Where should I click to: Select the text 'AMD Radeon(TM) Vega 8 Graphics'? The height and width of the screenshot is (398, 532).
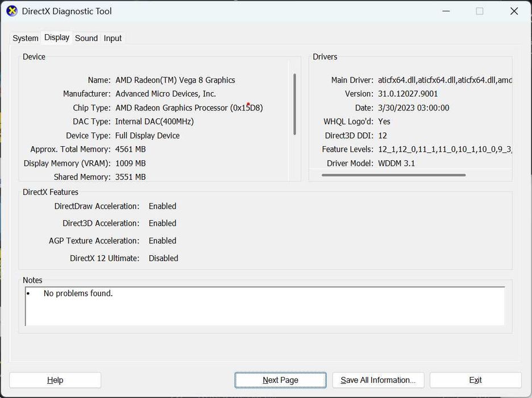tap(175, 80)
